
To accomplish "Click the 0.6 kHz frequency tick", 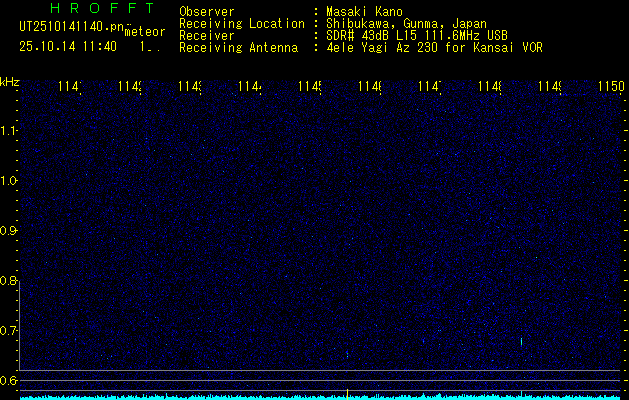I will coord(9,381).
